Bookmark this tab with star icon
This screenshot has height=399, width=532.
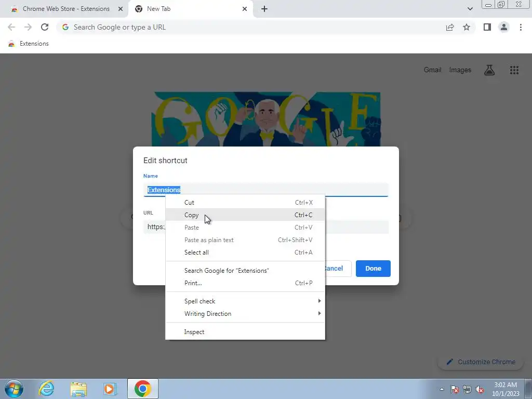point(467,27)
